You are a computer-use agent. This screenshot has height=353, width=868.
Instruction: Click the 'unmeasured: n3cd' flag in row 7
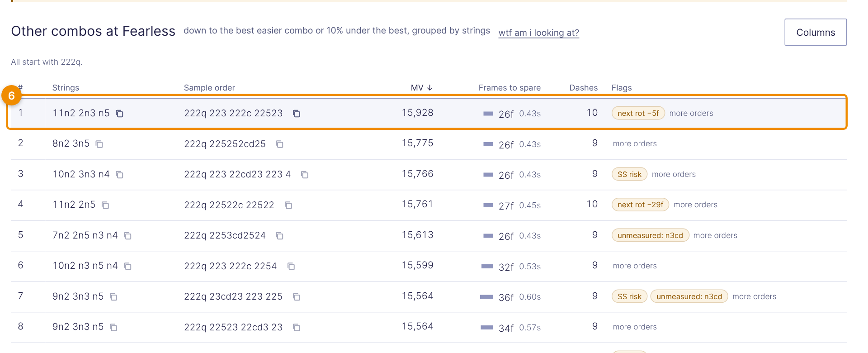689,296
